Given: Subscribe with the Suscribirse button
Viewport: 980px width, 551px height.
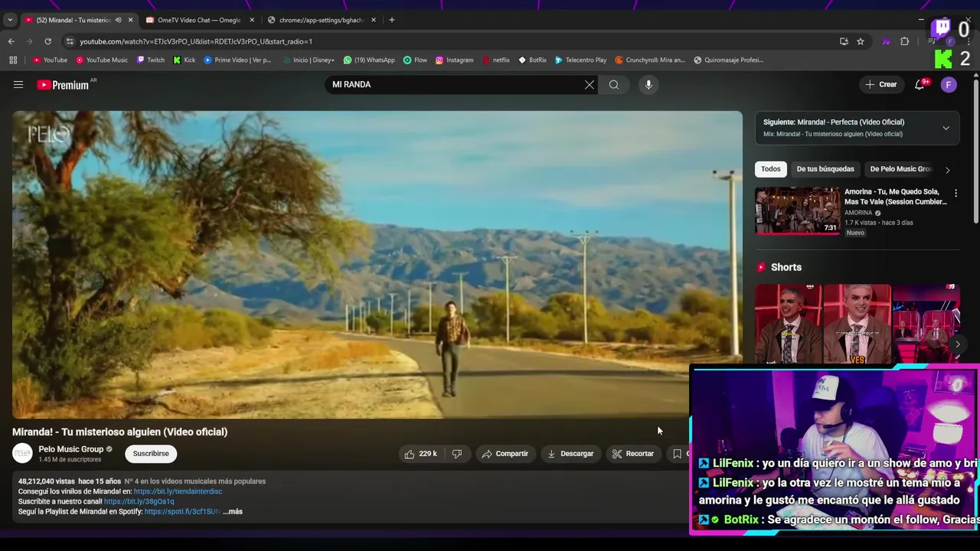Looking at the screenshot, I should (x=151, y=454).
